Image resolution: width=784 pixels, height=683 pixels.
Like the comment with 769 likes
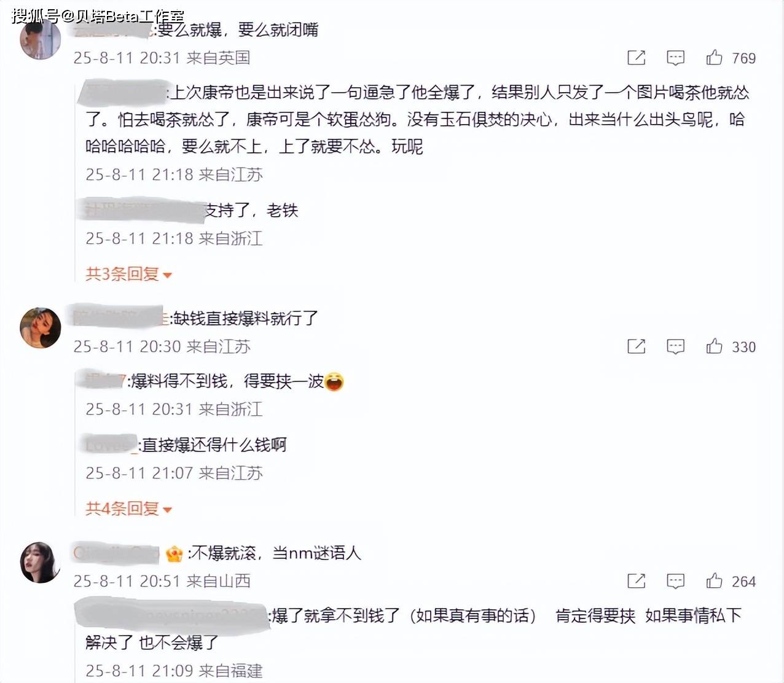point(715,58)
